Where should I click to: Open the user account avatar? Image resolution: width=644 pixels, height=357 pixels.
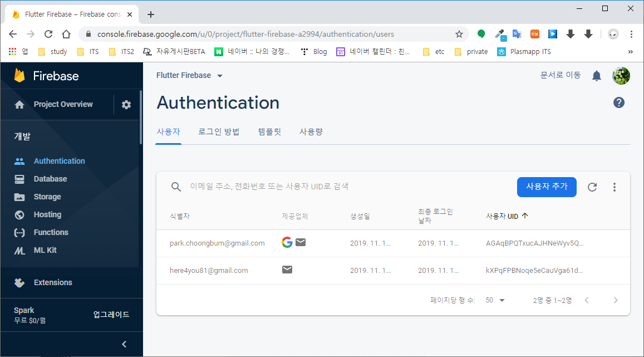(x=621, y=76)
